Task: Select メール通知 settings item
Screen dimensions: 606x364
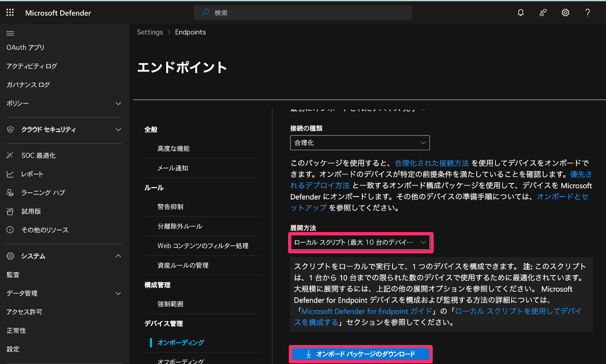Action: pyautogui.click(x=173, y=168)
